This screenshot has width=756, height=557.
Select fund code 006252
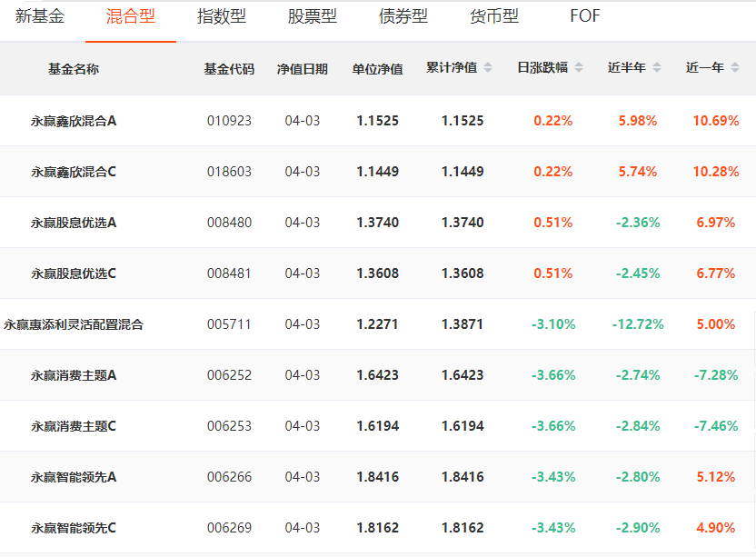pyautogui.click(x=230, y=375)
